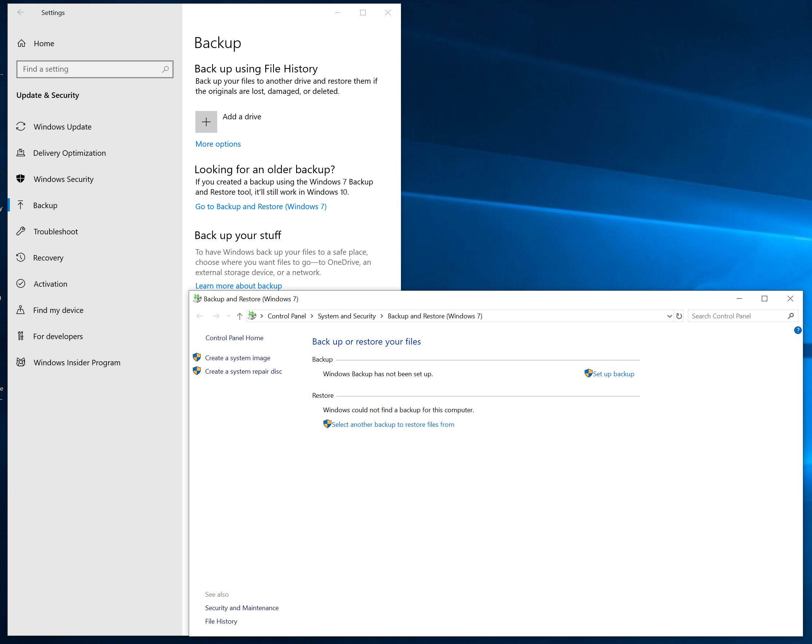This screenshot has height=644, width=812.
Task: Open Security and Maintenance under See also
Action: pos(242,608)
